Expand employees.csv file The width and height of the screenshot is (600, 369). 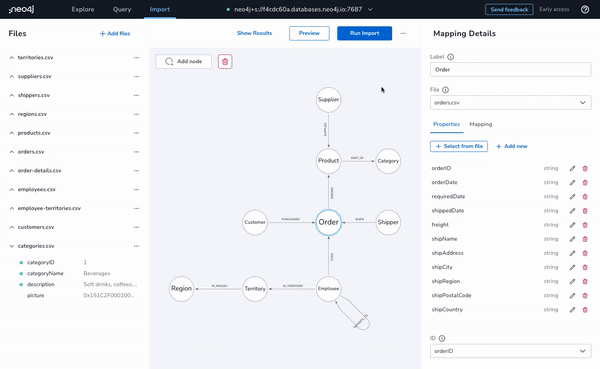point(11,189)
